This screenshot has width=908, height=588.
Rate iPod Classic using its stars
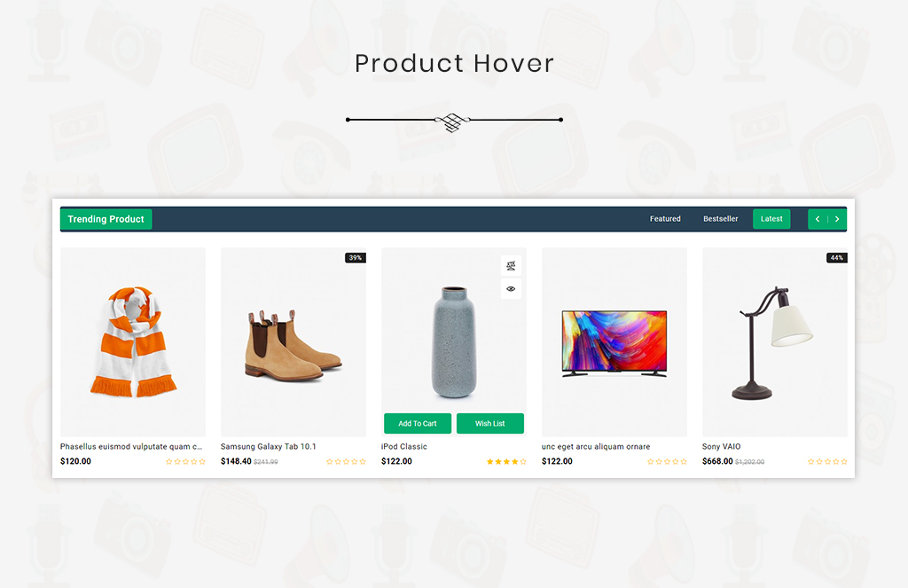[506, 462]
